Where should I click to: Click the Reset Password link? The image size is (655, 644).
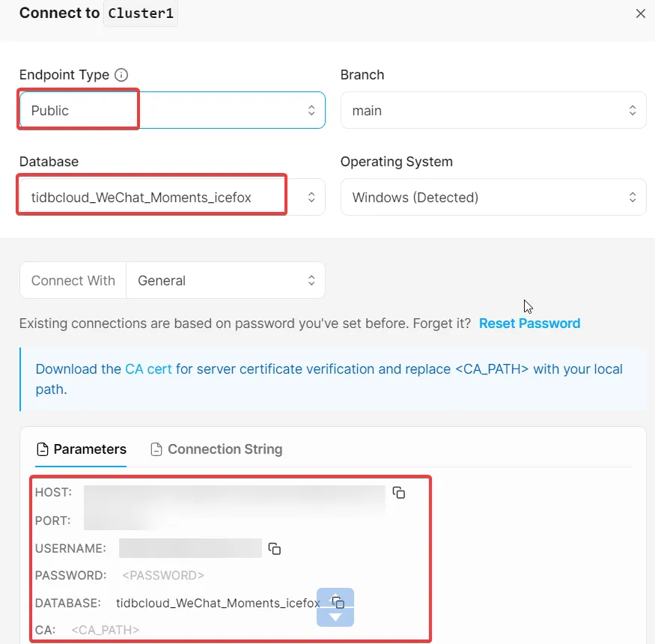click(529, 323)
